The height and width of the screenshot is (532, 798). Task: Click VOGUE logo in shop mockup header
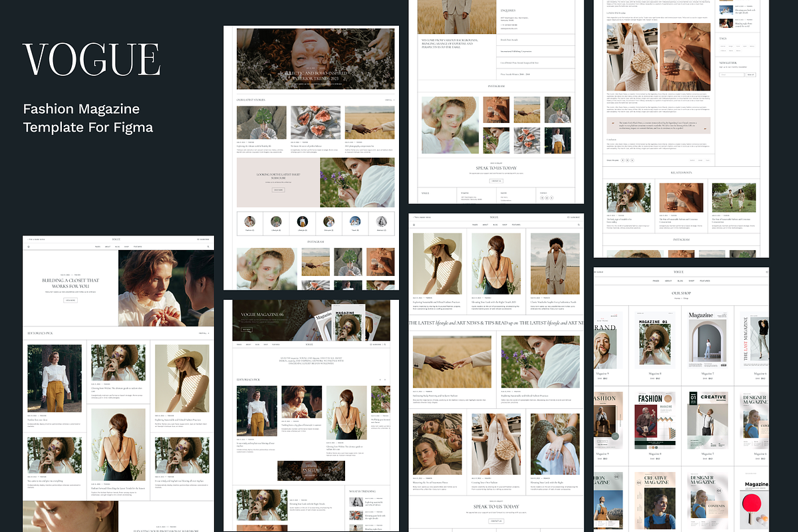678,272
